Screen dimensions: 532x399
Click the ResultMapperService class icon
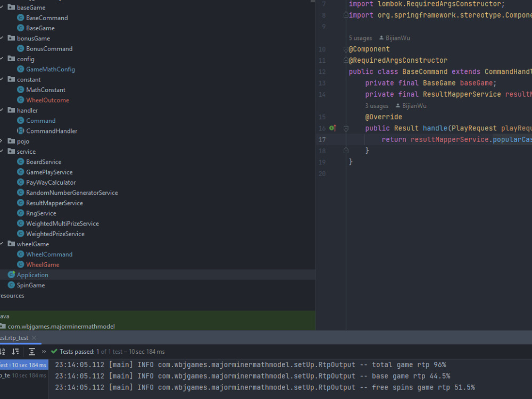[21, 203]
